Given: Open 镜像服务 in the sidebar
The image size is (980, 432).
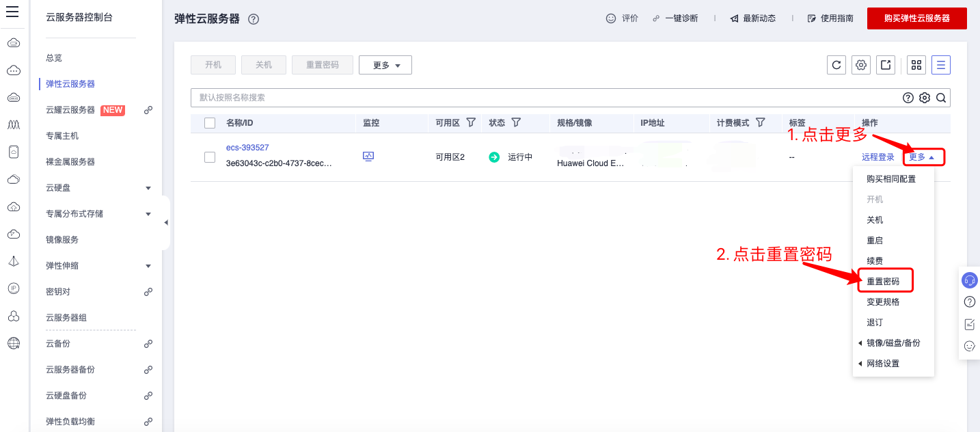Looking at the screenshot, I should tap(62, 240).
